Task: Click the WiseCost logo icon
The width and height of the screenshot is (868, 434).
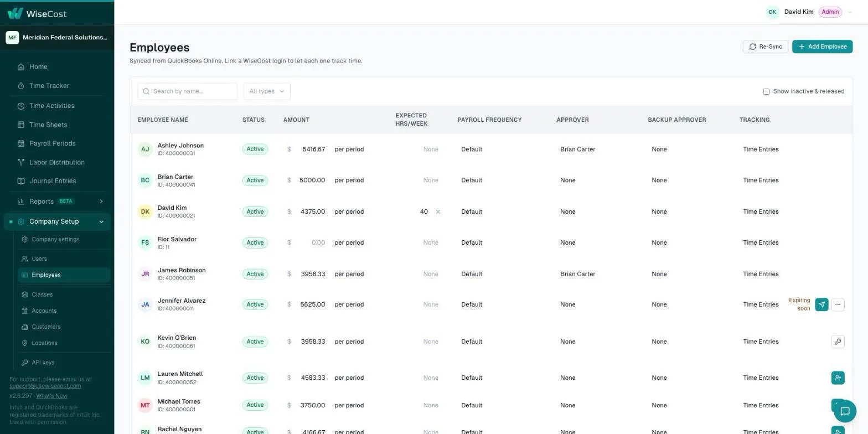Action: coord(15,13)
